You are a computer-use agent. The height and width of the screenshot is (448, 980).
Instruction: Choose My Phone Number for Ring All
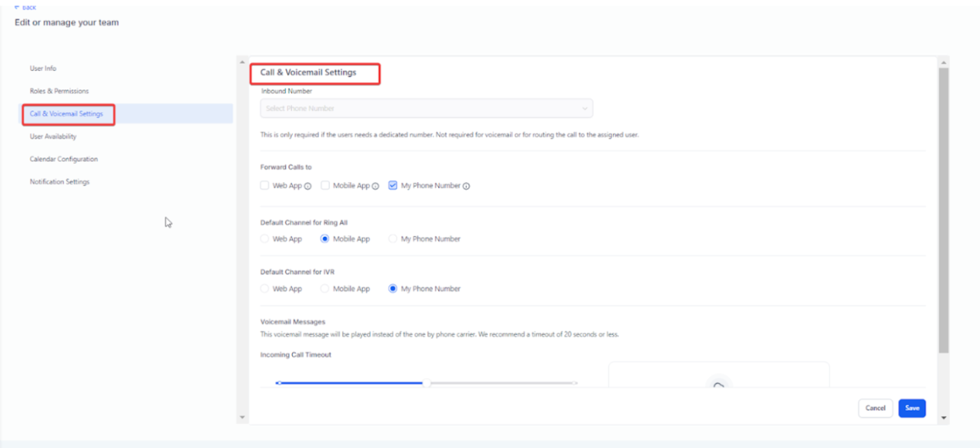click(393, 239)
